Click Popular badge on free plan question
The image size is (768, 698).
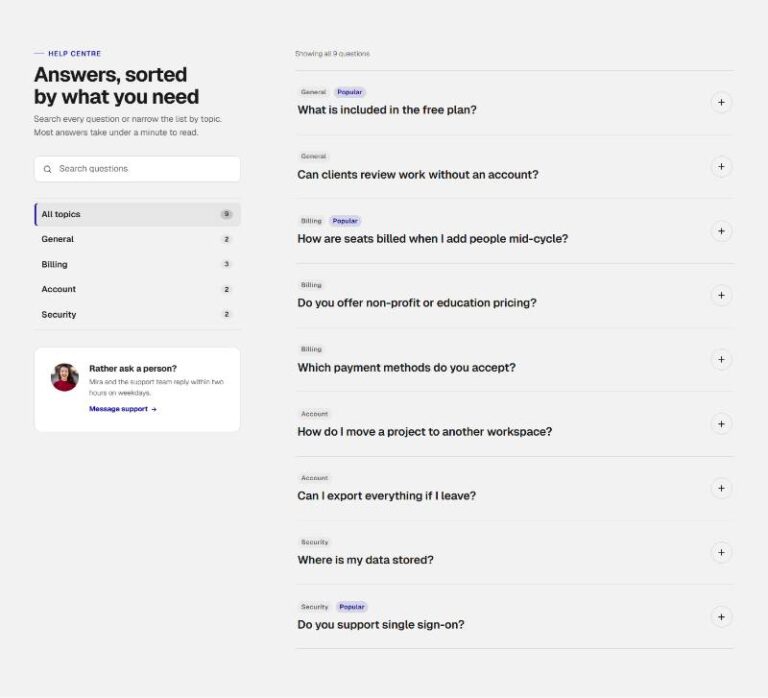point(350,92)
